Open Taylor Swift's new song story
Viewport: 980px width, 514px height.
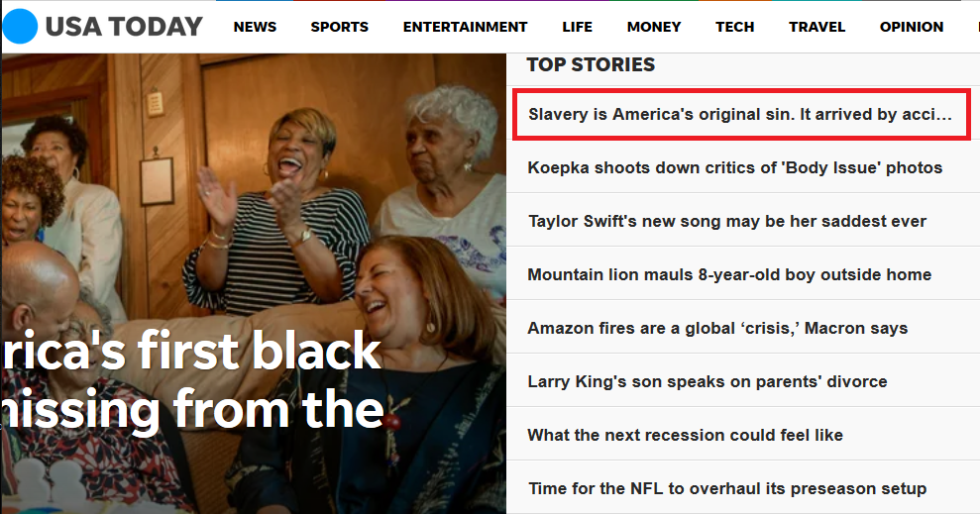tap(727, 221)
